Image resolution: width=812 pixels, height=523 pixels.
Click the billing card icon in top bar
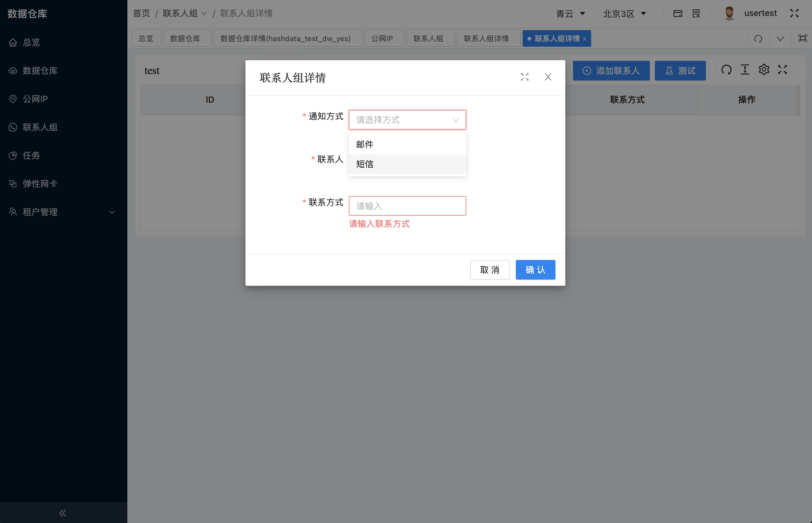pyautogui.click(x=678, y=13)
